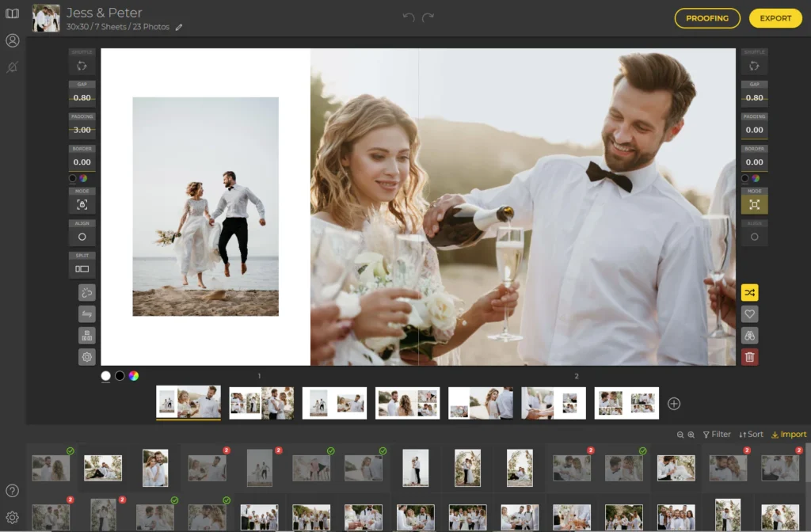Open the user account tab in the sidebar
This screenshot has height=532, width=811.
tap(12, 40)
